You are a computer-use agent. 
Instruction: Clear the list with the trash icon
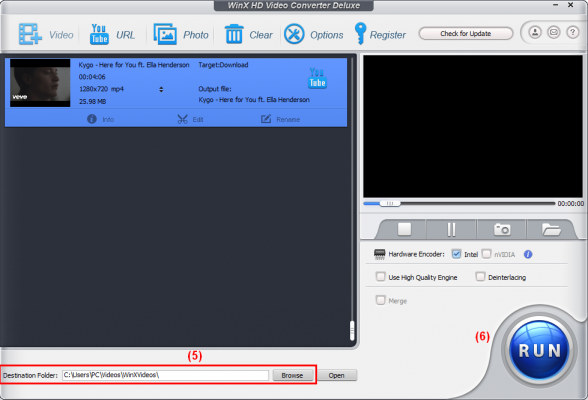click(x=234, y=34)
